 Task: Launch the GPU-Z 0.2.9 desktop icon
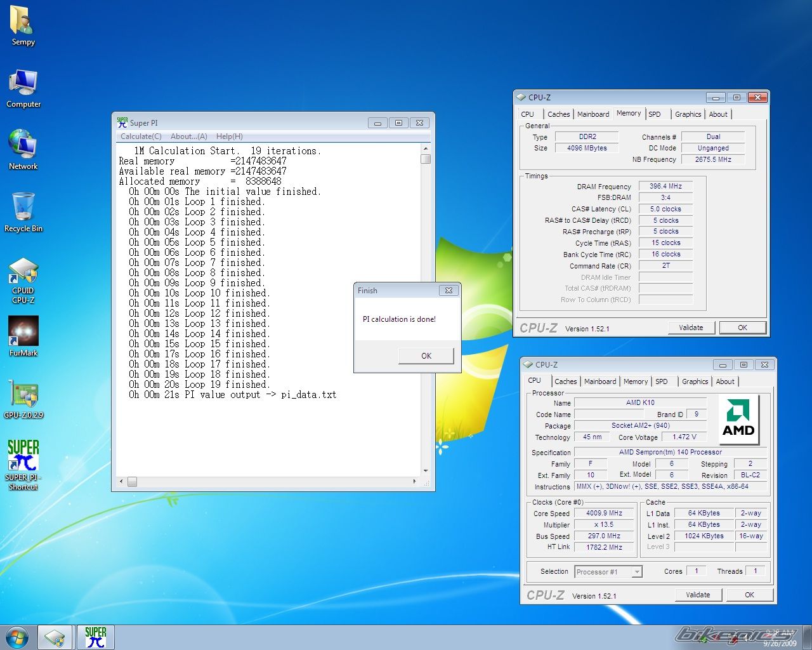(23, 398)
